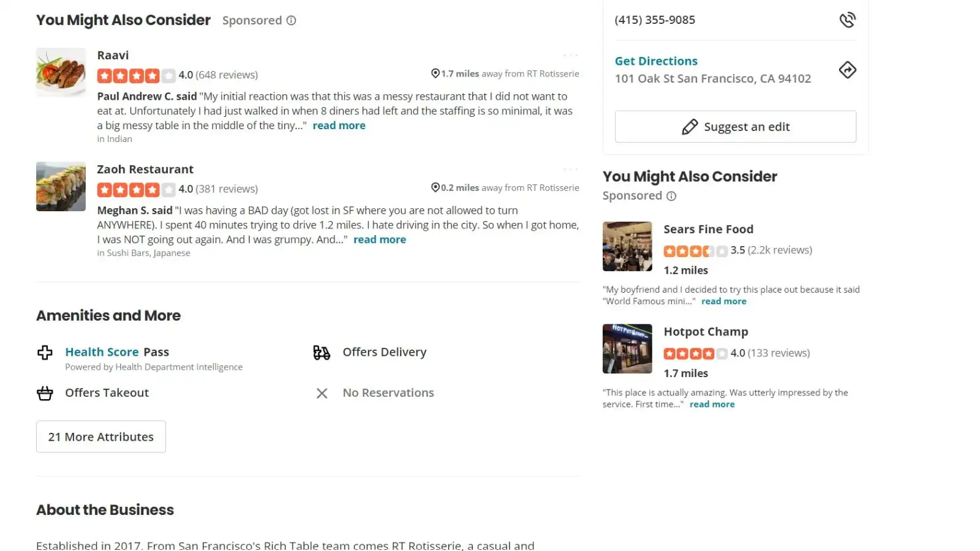Click read more on Meghan S.'s review

(380, 239)
